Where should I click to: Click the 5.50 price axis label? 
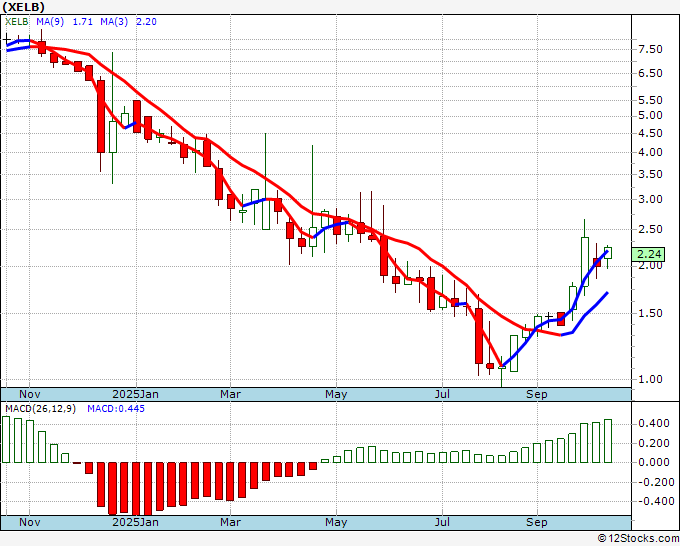650,100
